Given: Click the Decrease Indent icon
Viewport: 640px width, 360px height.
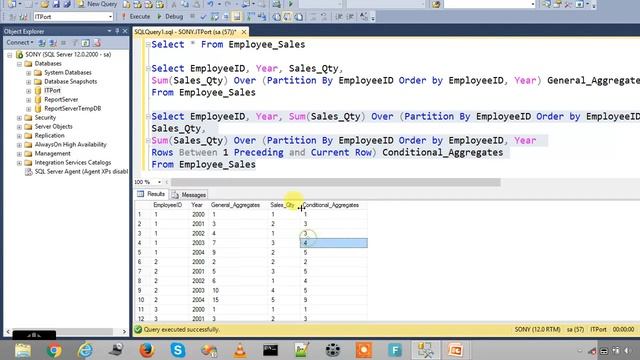Looking at the screenshot, I should tap(339, 17).
